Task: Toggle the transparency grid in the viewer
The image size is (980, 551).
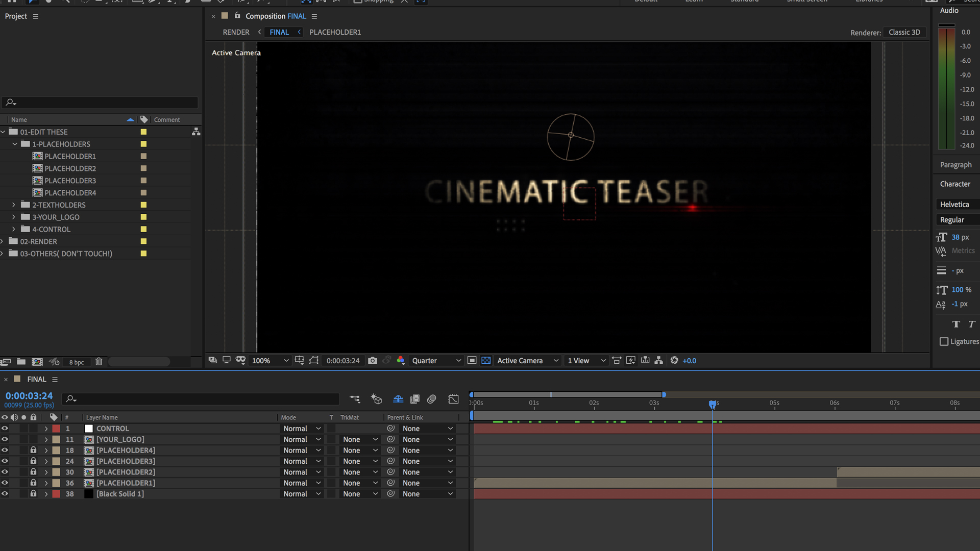Action: point(486,360)
